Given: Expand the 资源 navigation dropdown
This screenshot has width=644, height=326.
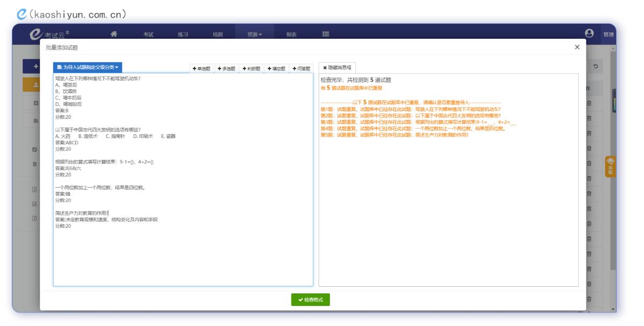Looking at the screenshot, I should [x=255, y=34].
